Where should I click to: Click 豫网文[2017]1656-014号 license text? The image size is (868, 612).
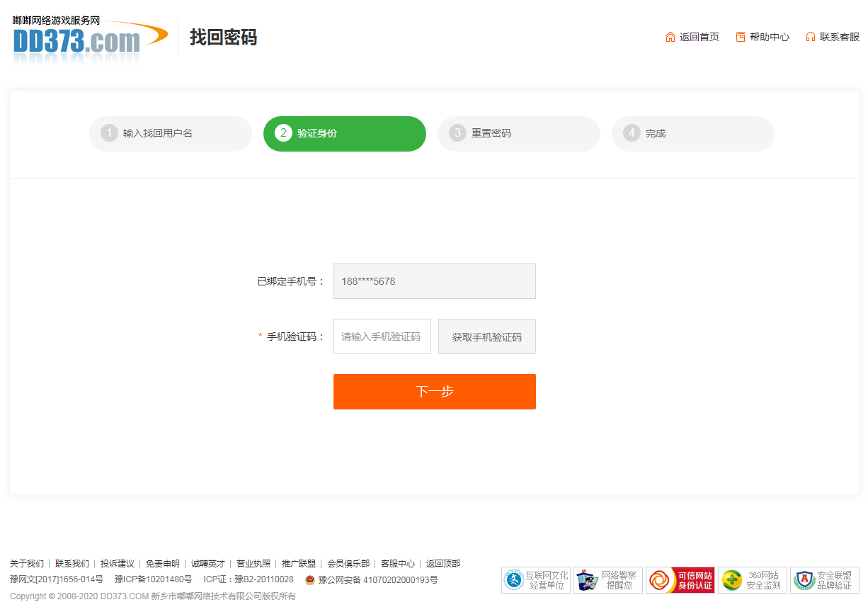click(x=57, y=579)
